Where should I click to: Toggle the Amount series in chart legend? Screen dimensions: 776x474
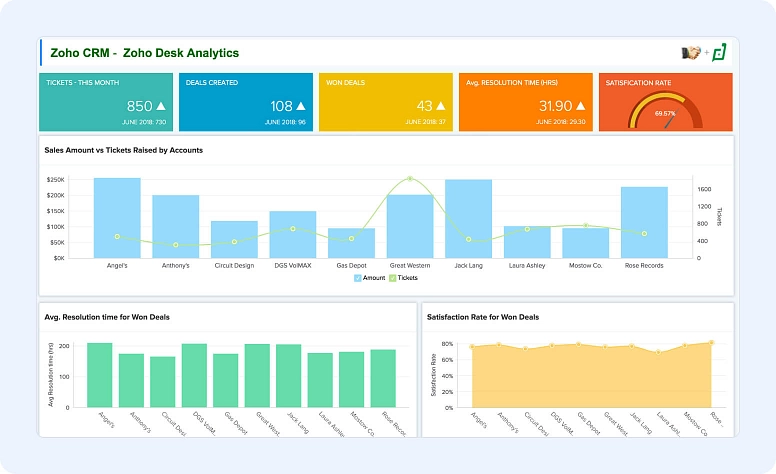[369, 277]
